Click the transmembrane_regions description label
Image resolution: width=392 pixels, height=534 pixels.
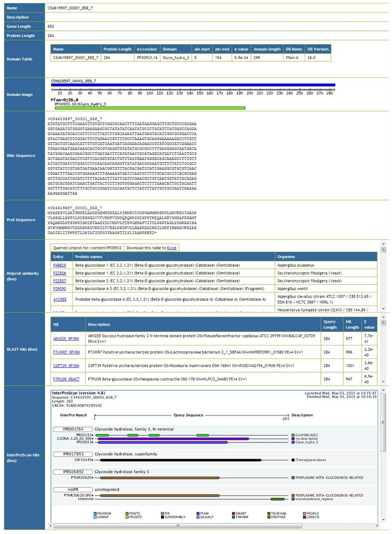[x=314, y=499]
